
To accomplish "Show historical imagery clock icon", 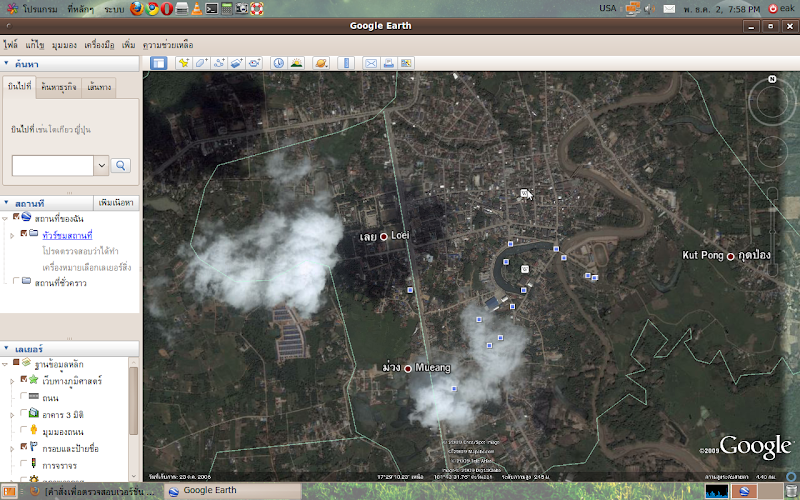I will [279, 63].
